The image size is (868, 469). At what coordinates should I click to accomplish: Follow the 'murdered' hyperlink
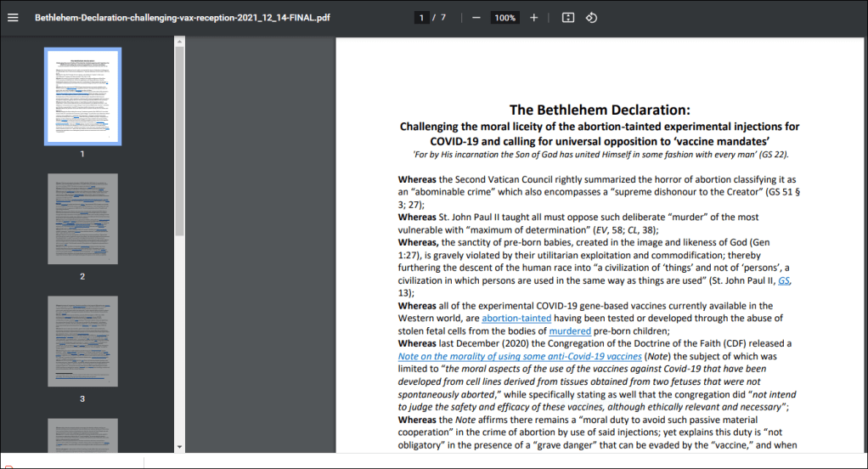570,331
